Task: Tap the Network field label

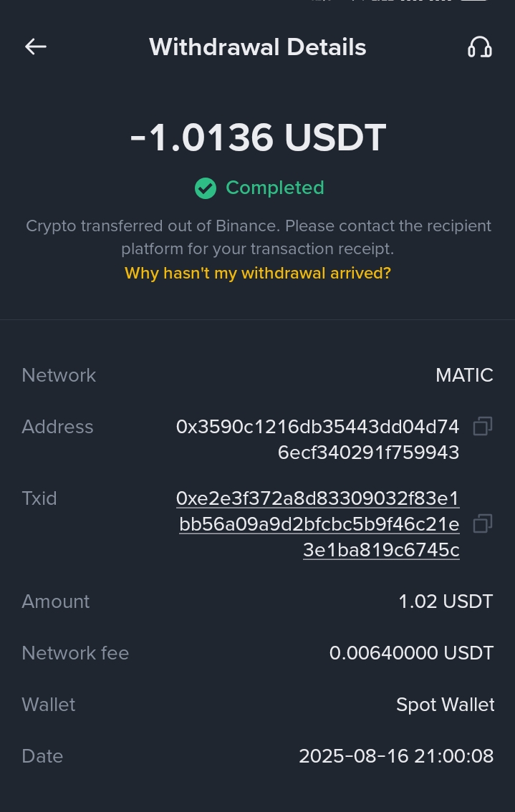Action: (59, 375)
